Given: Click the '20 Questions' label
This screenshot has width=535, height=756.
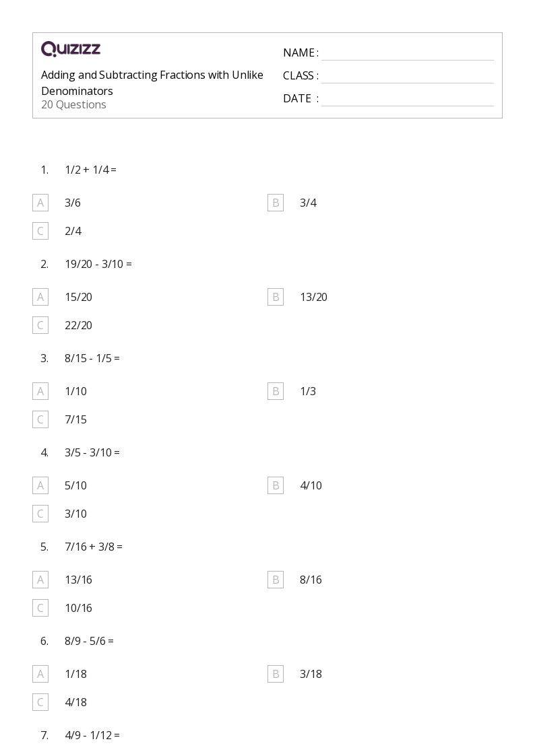Looking at the screenshot, I should [73, 104].
